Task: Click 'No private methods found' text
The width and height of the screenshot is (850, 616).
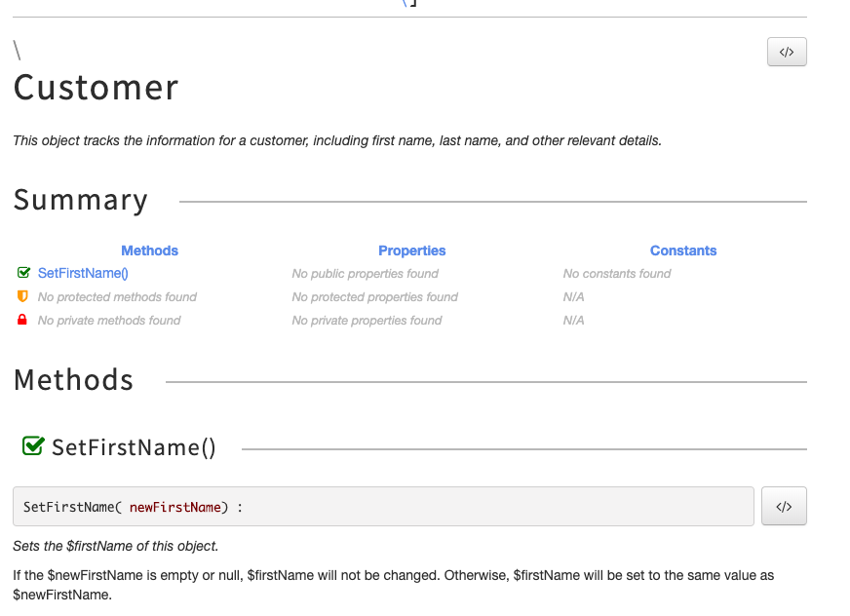Action: 109,321
